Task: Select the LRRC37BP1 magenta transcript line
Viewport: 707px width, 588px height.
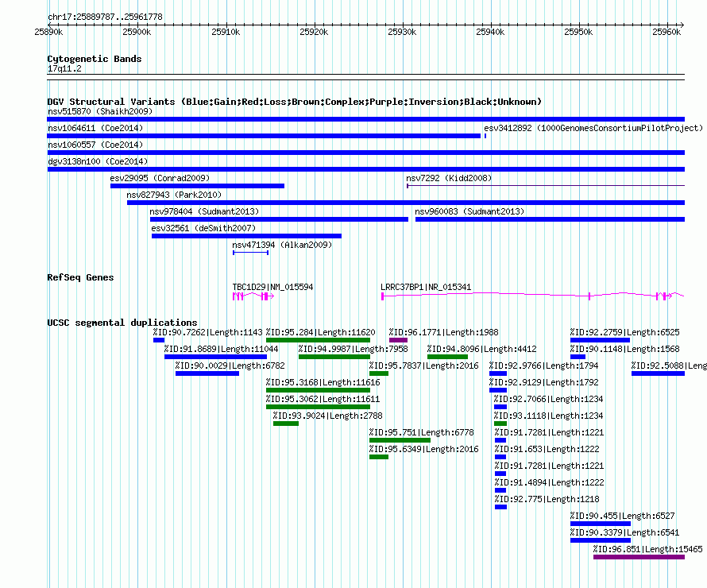Action: pyautogui.click(x=533, y=296)
